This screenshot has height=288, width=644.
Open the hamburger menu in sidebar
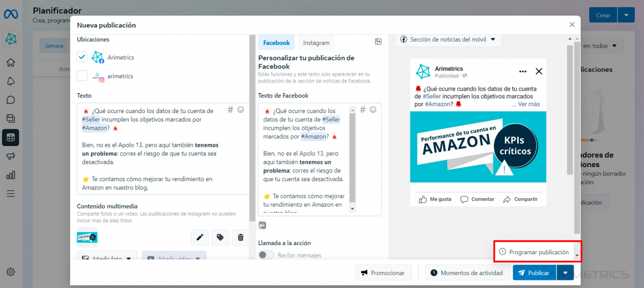coord(11,194)
